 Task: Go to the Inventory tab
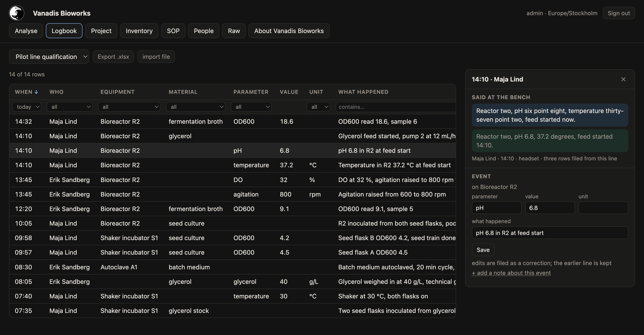(x=139, y=31)
